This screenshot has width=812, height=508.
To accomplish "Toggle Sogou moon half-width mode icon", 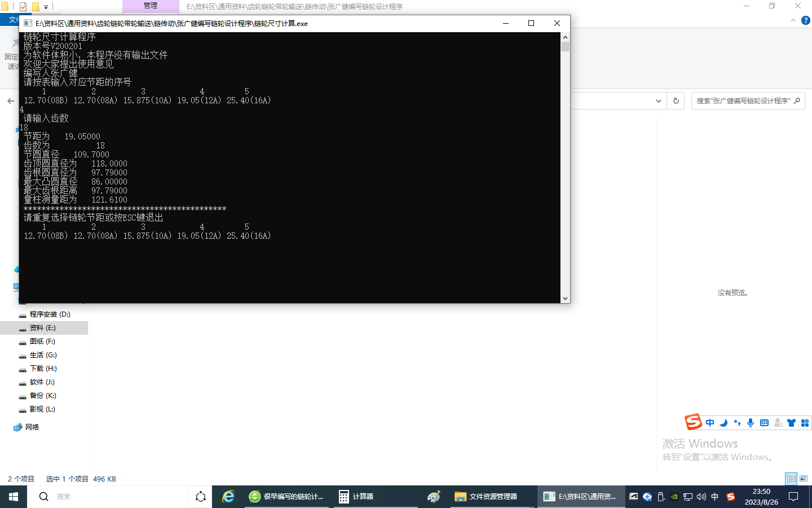I will coord(723,423).
